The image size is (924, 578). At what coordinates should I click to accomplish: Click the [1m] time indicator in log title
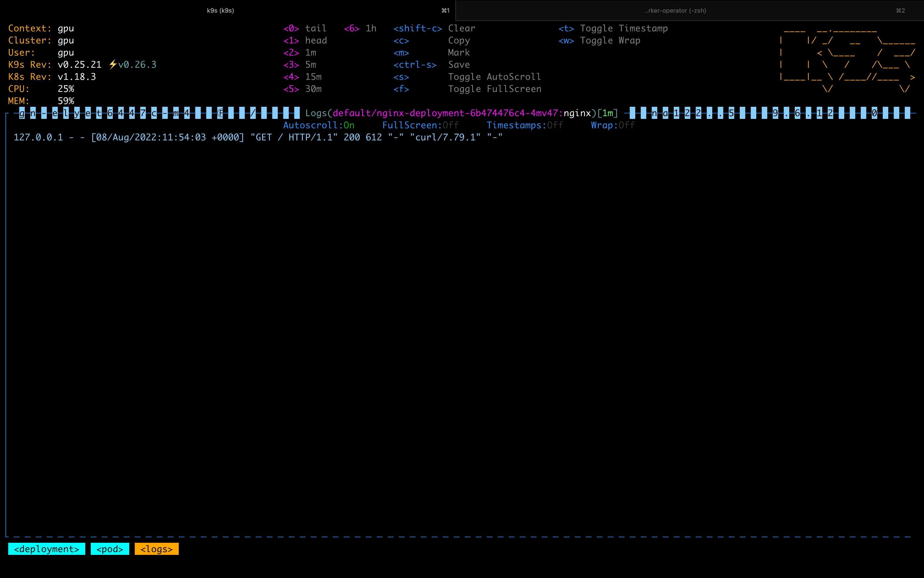[607, 113]
